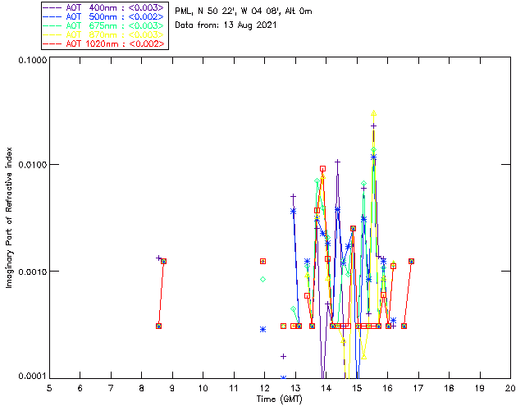
Task: Click the purple plus marker before time 9
Action: coord(158,258)
